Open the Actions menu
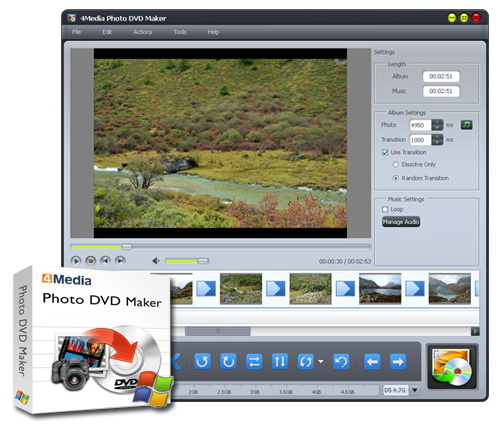The width and height of the screenshot is (500, 425). 143,32
